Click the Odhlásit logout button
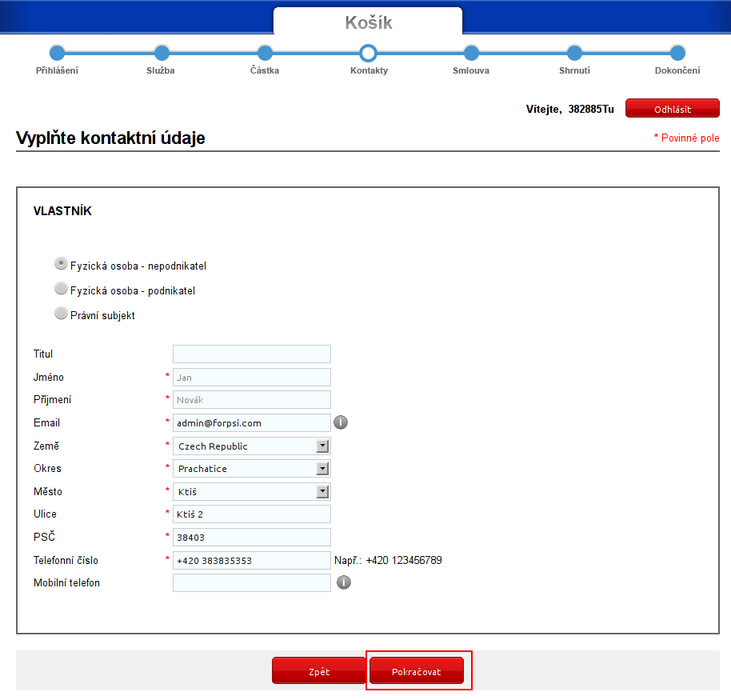This screenshot has height=700, width=731. tap(672, 109)
